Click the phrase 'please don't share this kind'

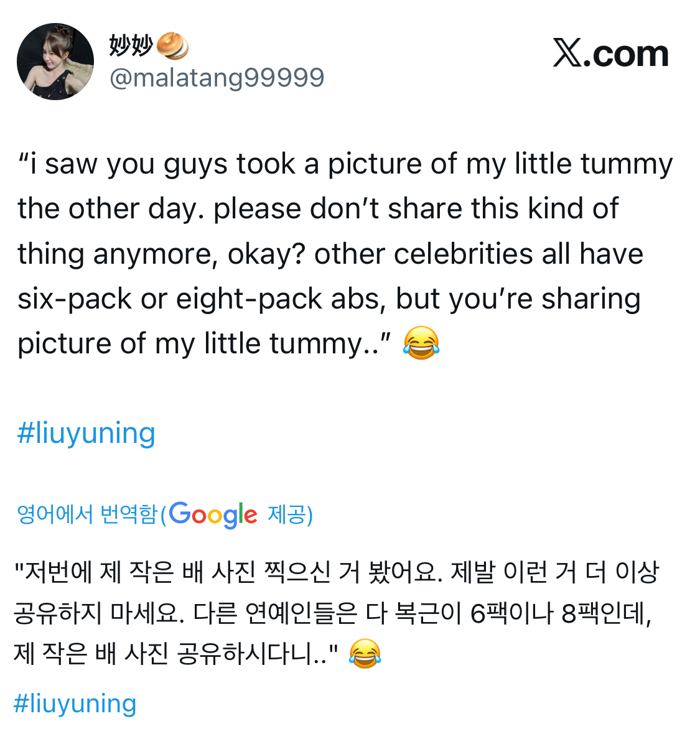[x=367, y=209]
